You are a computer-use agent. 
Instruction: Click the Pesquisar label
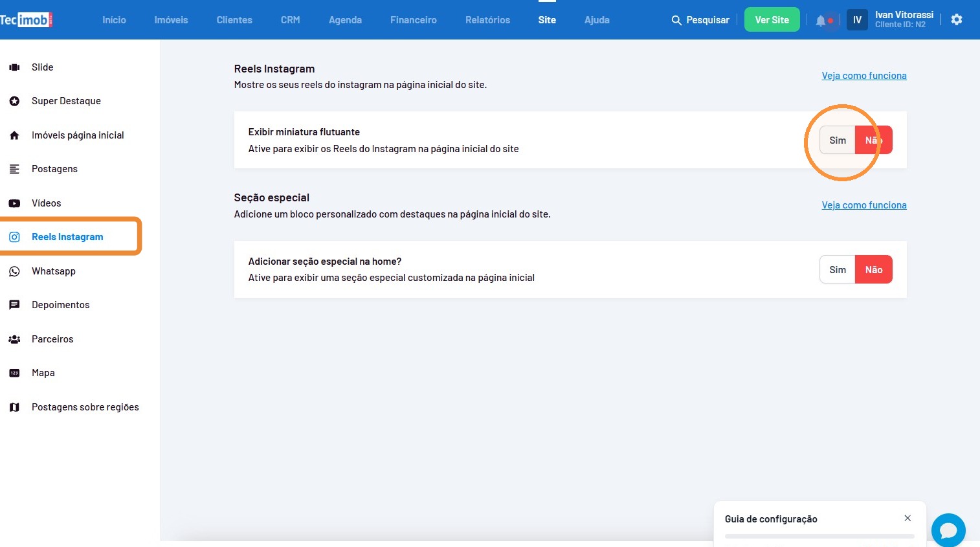click(707, 20)
